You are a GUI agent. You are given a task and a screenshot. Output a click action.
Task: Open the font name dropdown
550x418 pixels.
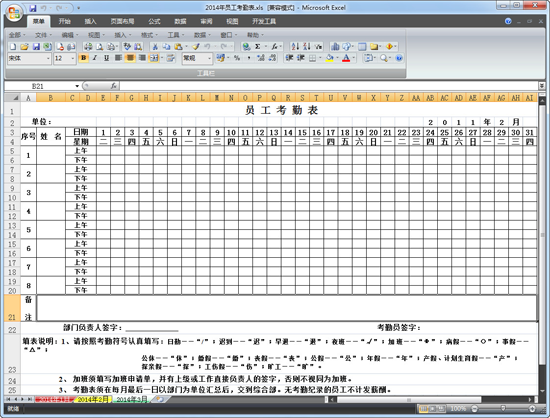[48, 58]
